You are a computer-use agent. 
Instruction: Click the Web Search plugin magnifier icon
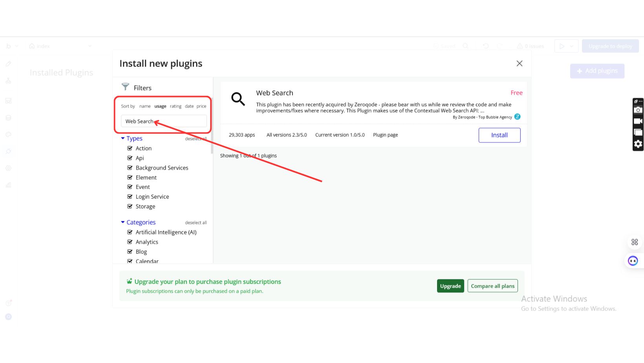238,99
